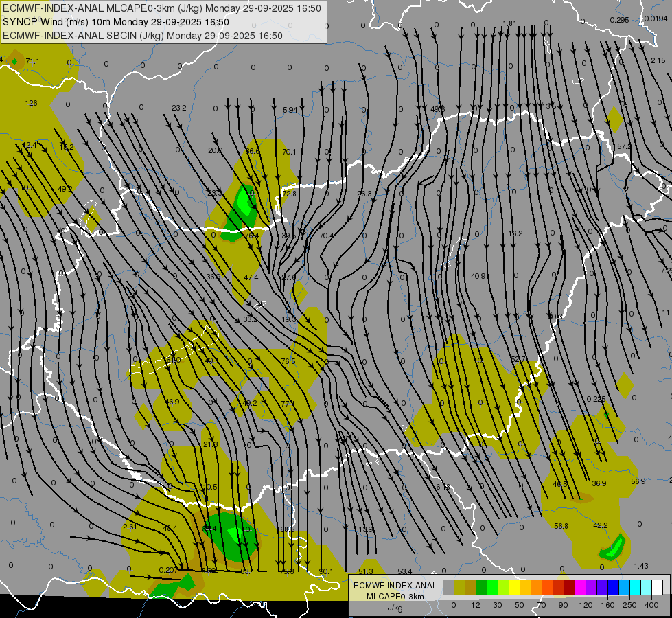Click the map value 2.15
The height and width of the screenshot is (618, 672).
point(658,61)
